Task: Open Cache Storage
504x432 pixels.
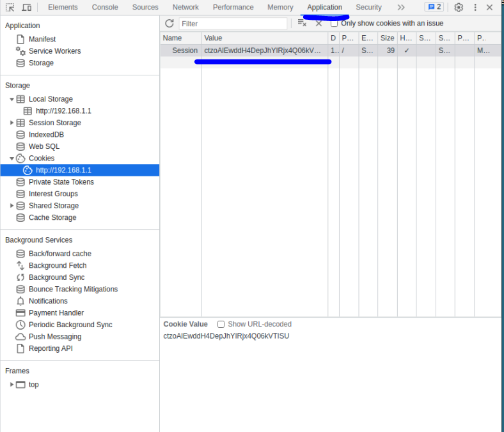Action: click(x=52, y=218)
